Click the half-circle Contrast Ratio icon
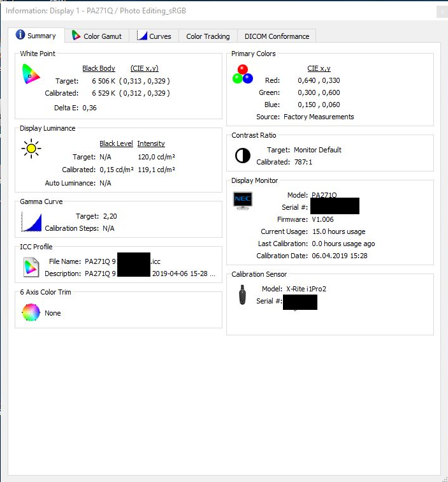This screenshot has width=448, height=482. pyautogui.click(x=243, y=156)
